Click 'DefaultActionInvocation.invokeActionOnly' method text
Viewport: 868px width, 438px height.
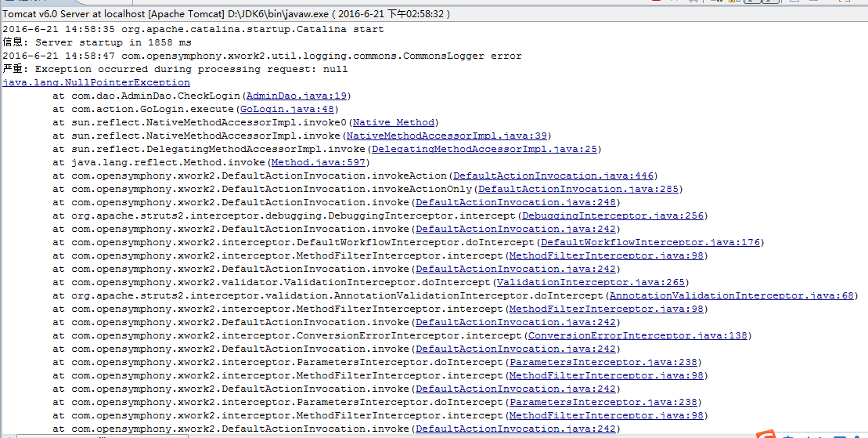click(348, 189)
